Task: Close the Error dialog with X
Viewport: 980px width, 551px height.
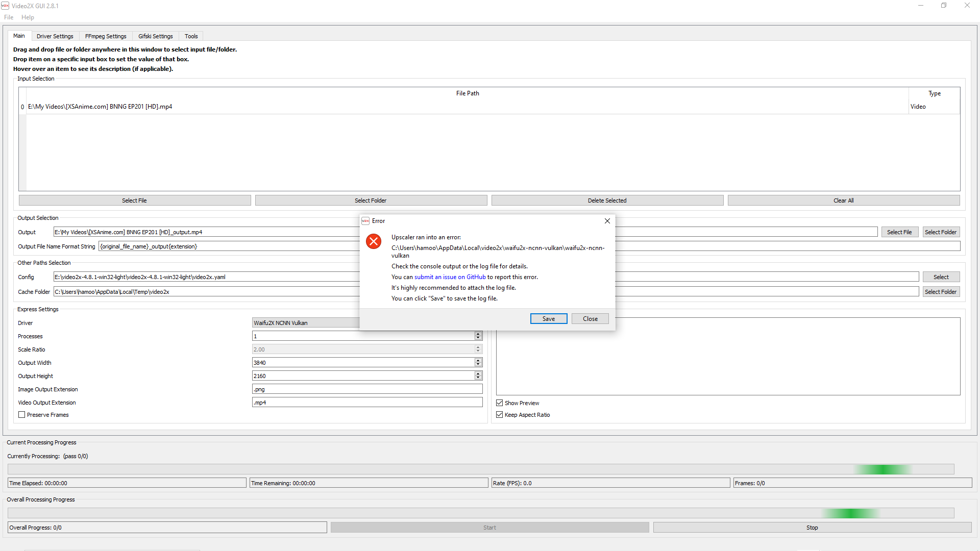Action: pyautogui.click(x=607, y=221)
